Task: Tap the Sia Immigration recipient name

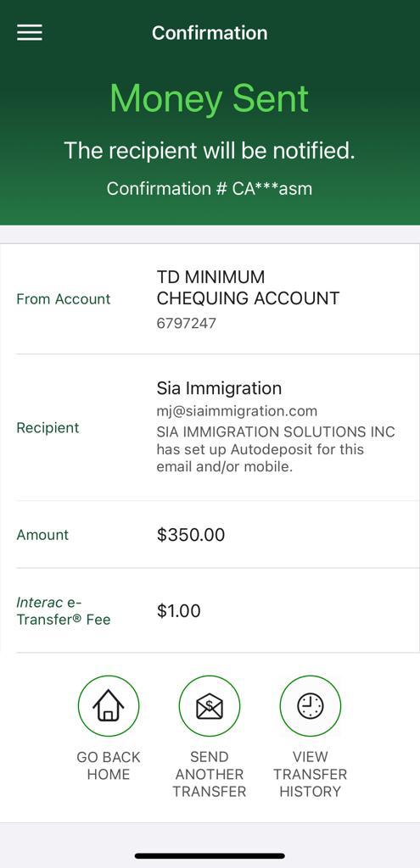Action: click(x=220, y=388)
